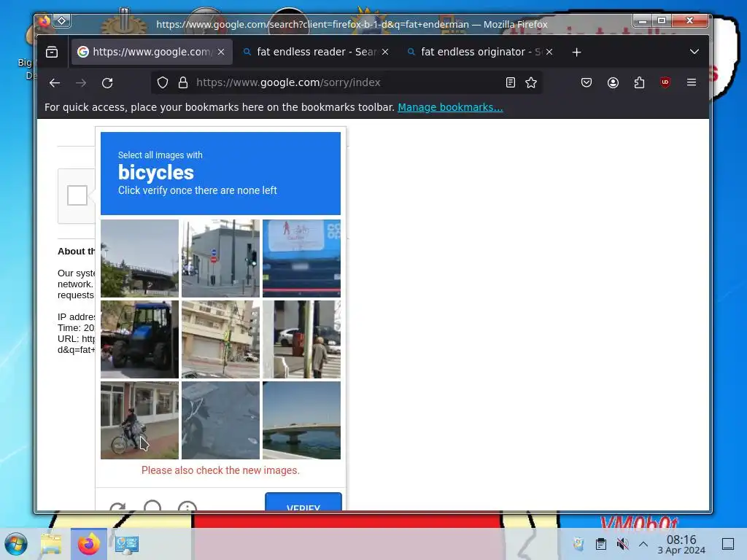Toggle reader view icon
Image resolution: width=747 pixels, height=560 pixels.
510,83
